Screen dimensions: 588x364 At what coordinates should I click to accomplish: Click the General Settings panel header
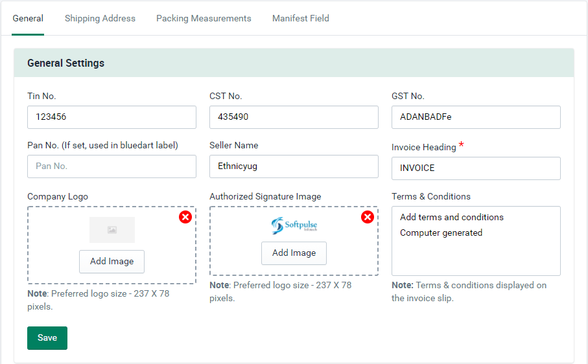[x=294, y=63]
